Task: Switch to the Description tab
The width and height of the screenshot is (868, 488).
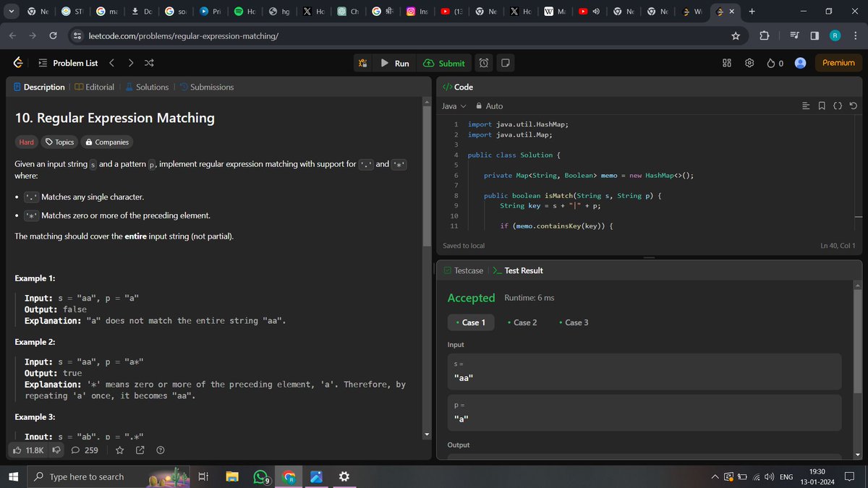Action: (x=39, y=87)
